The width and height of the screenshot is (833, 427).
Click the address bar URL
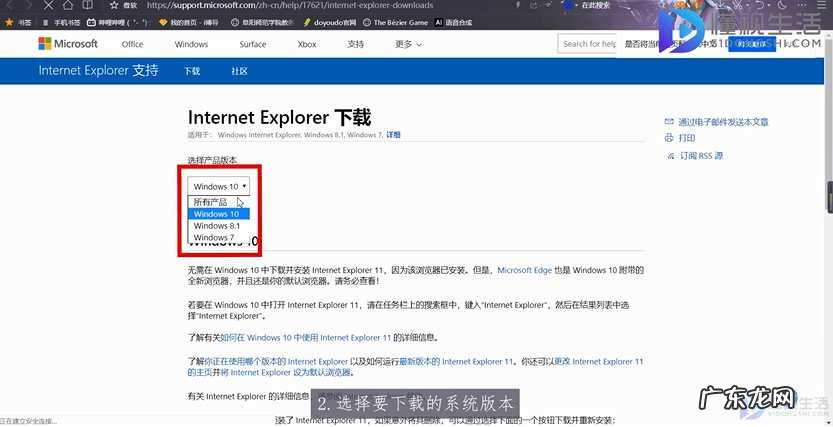(x=290, y=5)
